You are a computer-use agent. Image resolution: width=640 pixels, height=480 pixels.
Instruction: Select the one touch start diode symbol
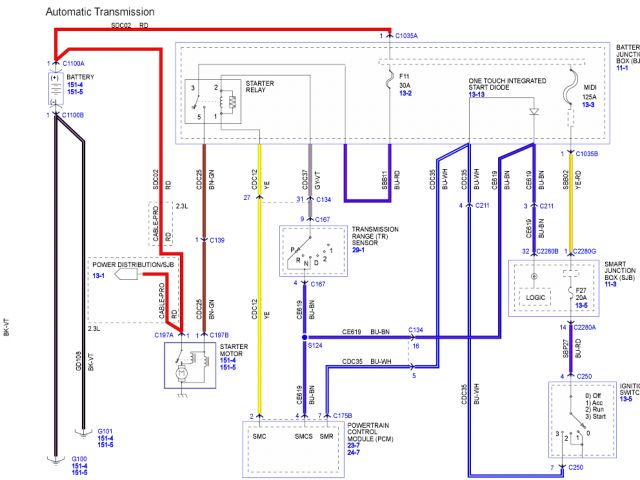pos(533,110)
